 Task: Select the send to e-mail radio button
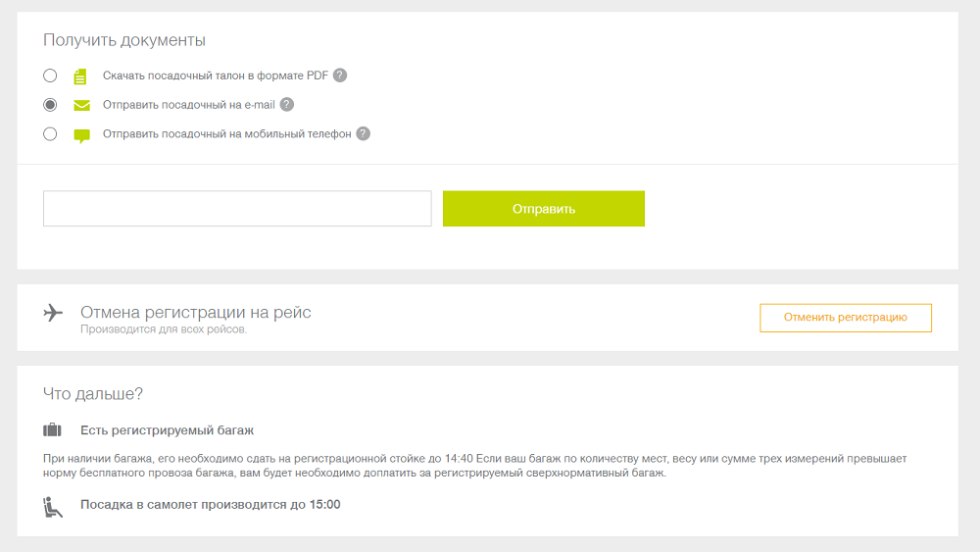click(50, 105)
